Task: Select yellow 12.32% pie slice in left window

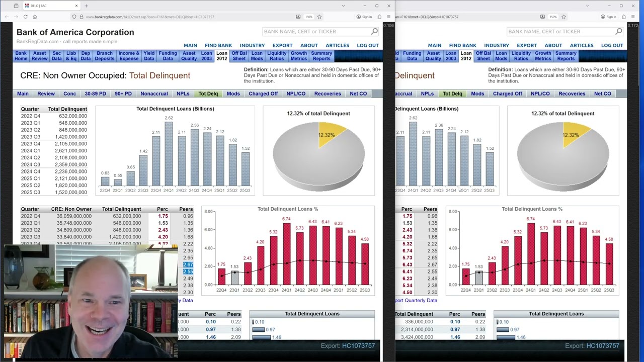Action: tap(330, 133)
